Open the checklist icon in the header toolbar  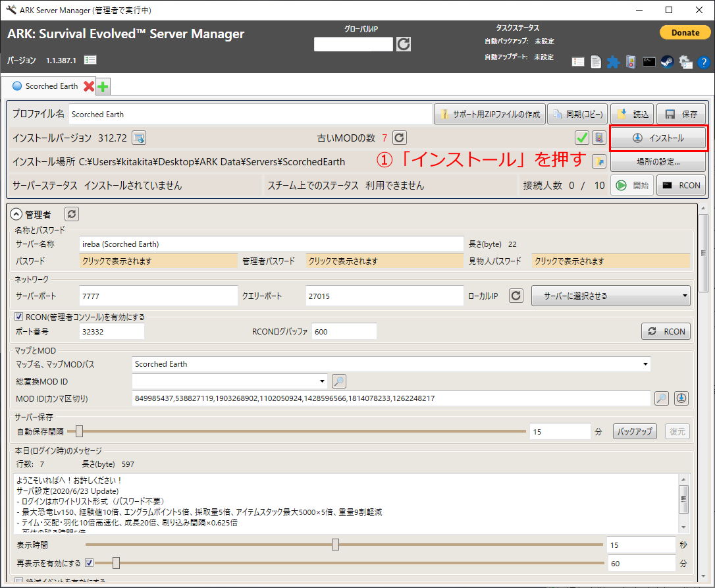click(578, 62)
